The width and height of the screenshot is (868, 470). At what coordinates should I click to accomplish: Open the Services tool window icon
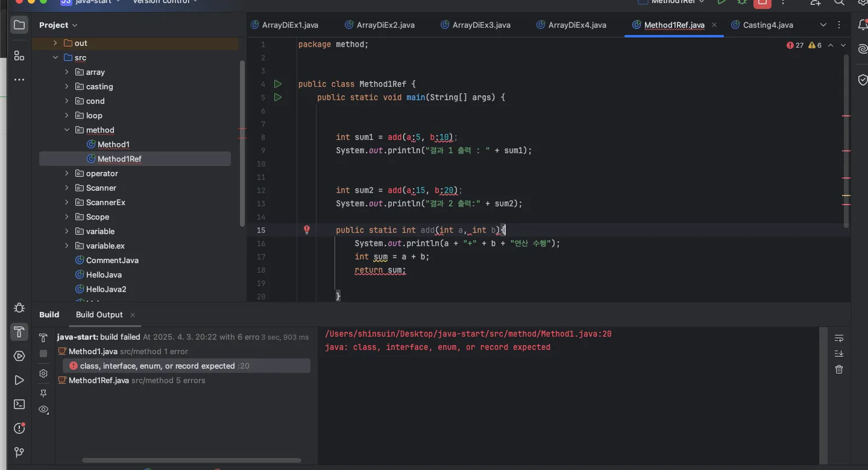19,356
